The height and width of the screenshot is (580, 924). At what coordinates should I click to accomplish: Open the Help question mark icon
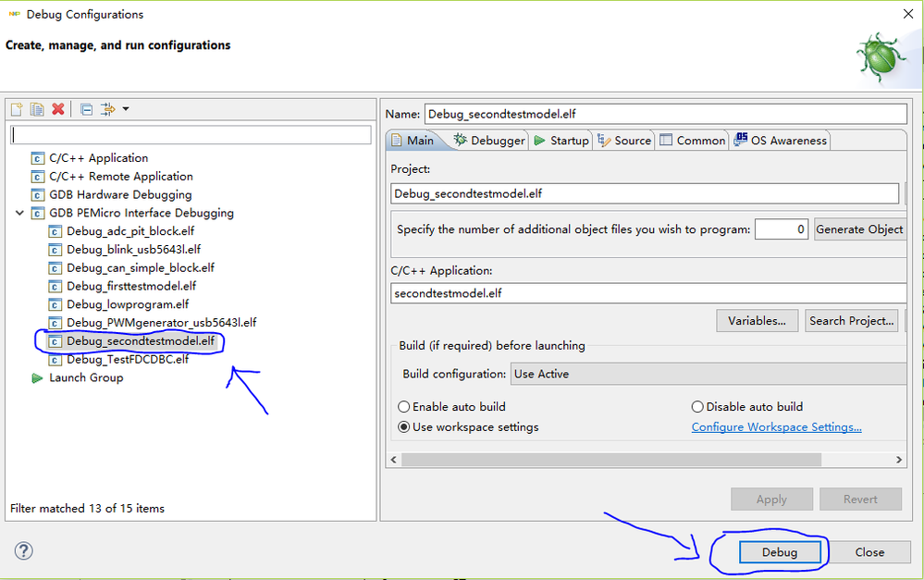pyautogui.click(x=23, y=551)
